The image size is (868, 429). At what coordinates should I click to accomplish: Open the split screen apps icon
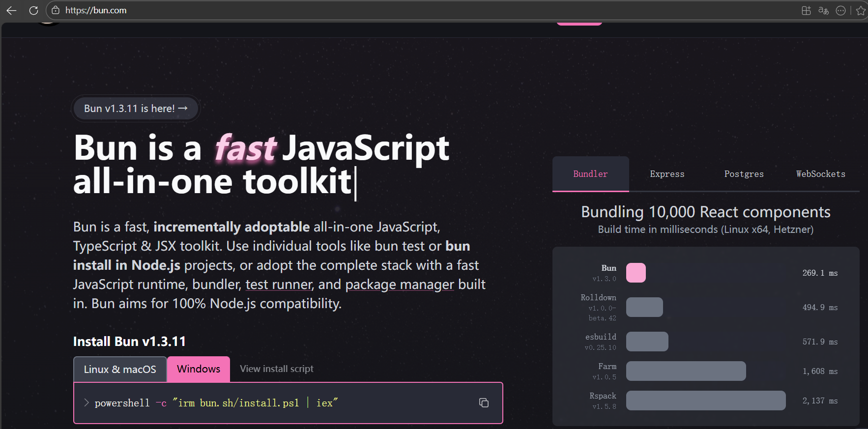tap(806, 10)
